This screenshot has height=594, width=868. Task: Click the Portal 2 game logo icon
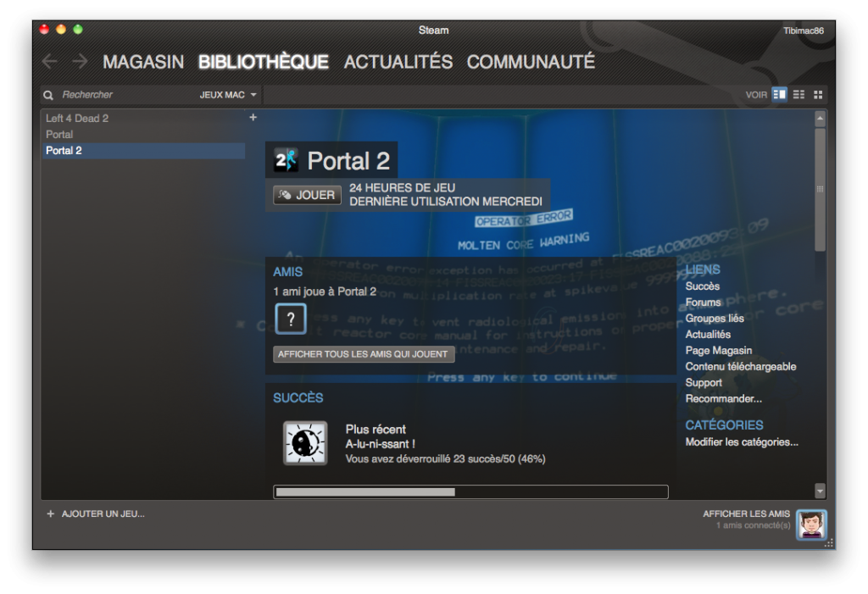click(287, 160)
